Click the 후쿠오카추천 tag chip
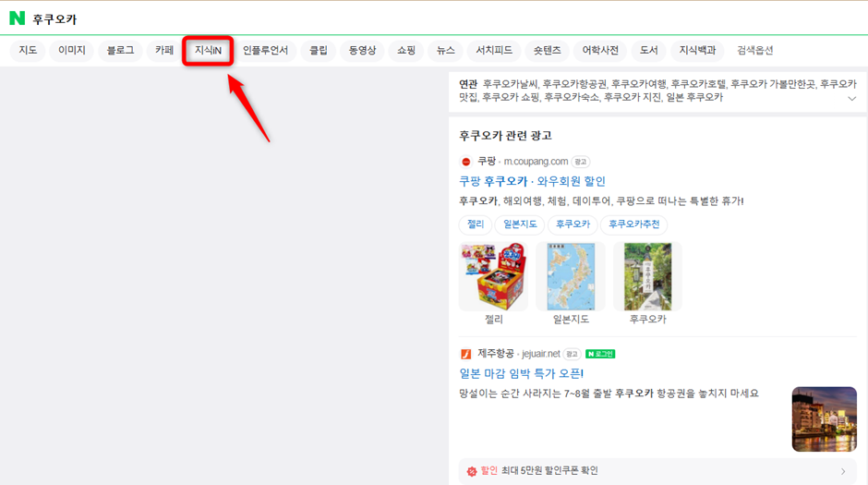868x485 pixels. pos(633,224)
